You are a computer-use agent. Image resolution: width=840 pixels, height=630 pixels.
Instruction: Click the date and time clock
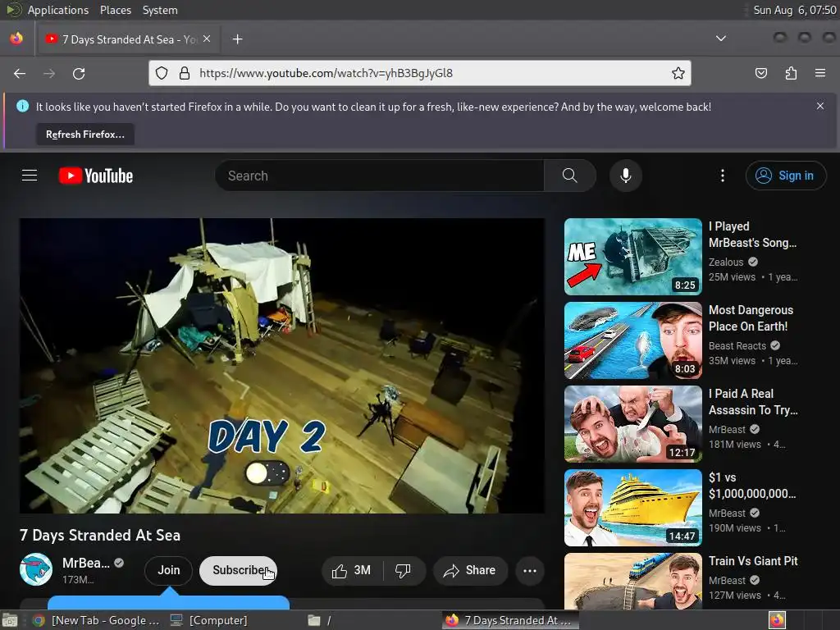pos(794,10)
